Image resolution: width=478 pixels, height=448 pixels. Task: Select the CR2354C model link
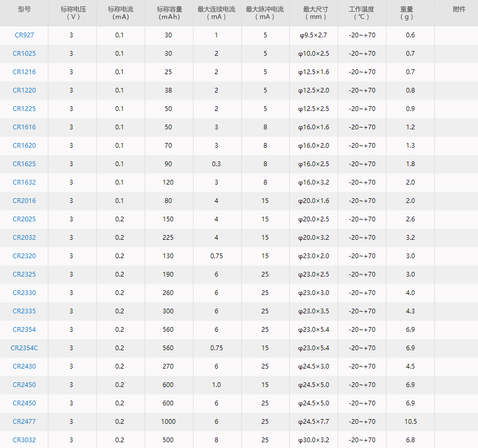24,348
